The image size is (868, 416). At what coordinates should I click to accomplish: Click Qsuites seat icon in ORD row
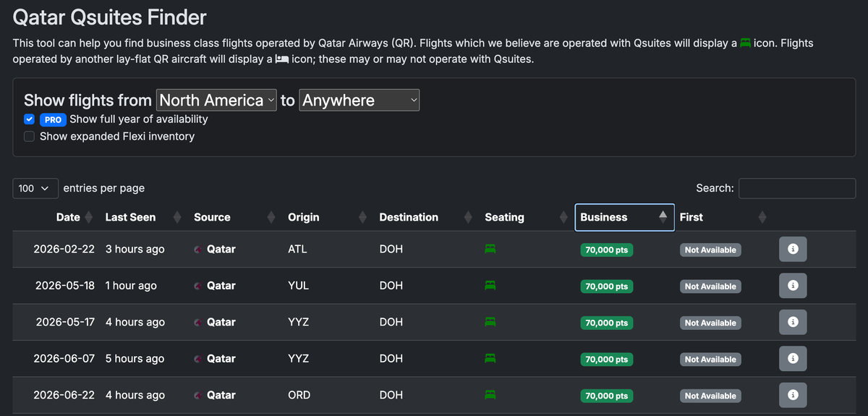490,395
